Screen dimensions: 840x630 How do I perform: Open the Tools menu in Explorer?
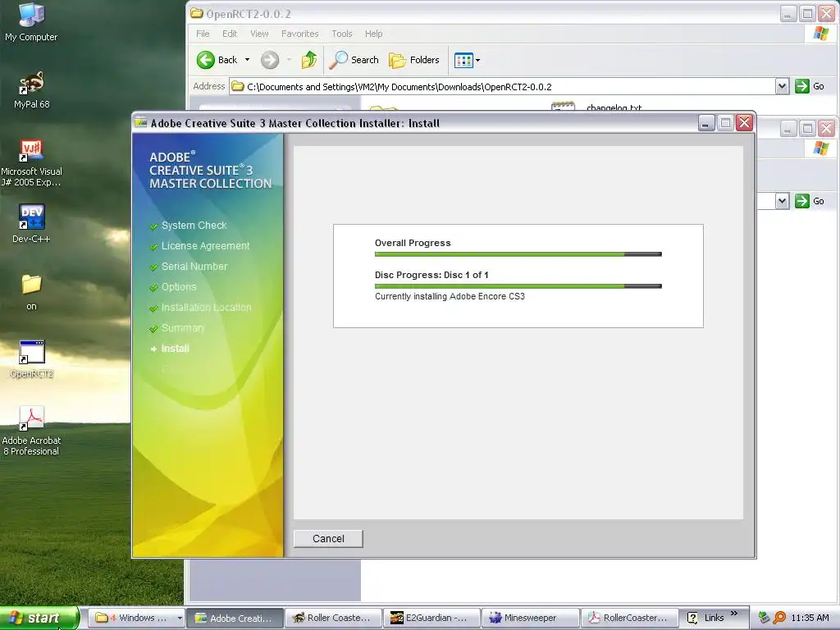point(342,34)
